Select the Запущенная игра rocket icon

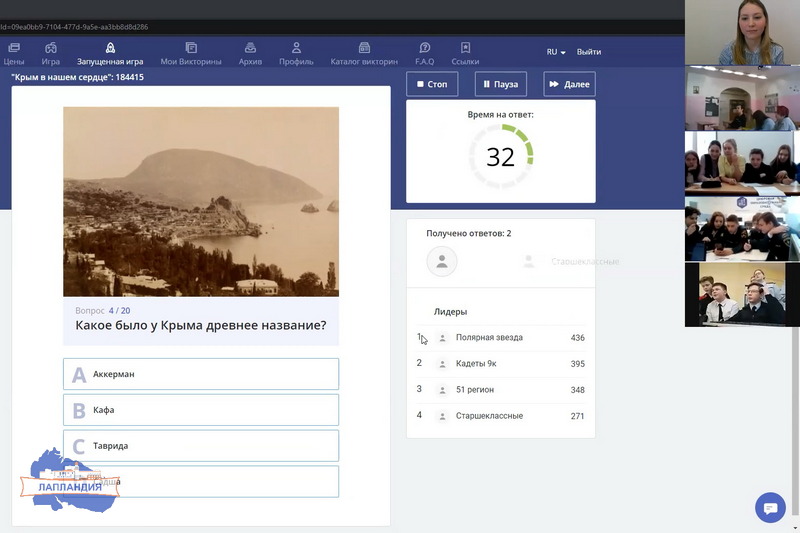110,47
